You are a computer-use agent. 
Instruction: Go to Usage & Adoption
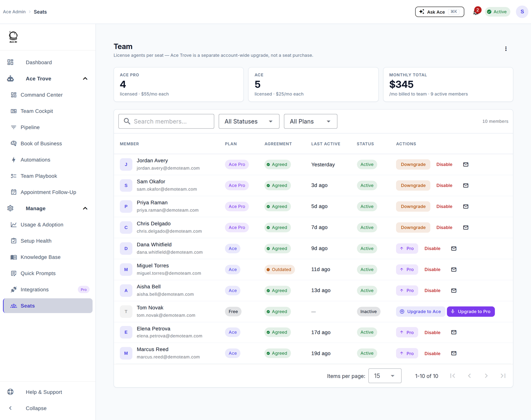tap(48, 225)
